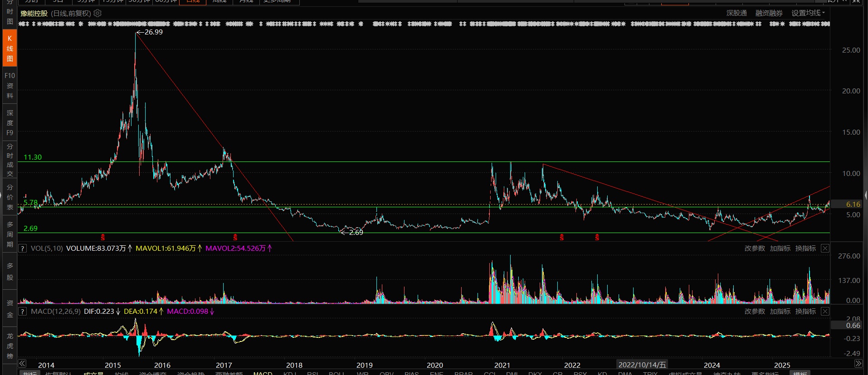Click 加指标 in the VOL panel

780,248
